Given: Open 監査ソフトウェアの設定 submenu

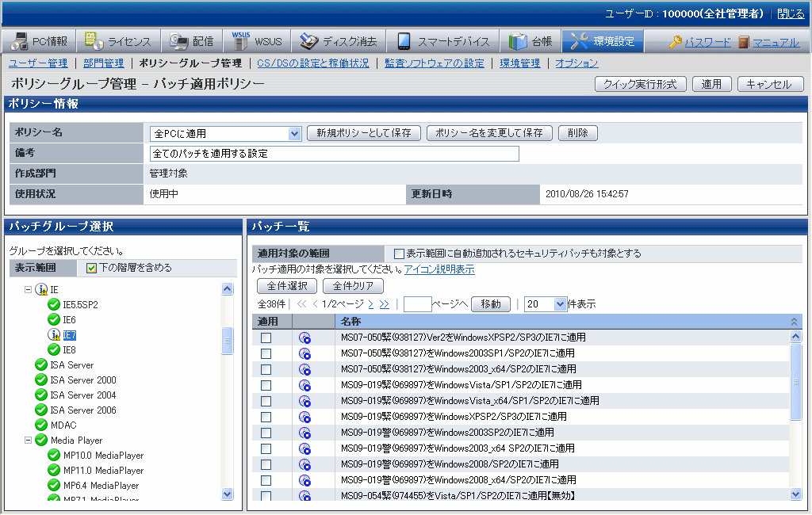Looking at the screenshot, I should [435, 63].
